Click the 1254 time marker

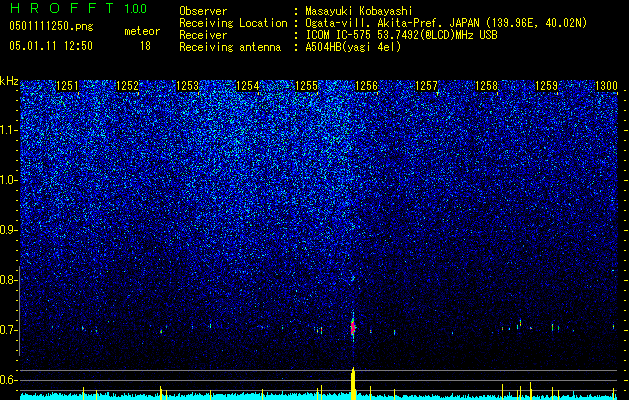pyautogui.click(x=248, y=86)
